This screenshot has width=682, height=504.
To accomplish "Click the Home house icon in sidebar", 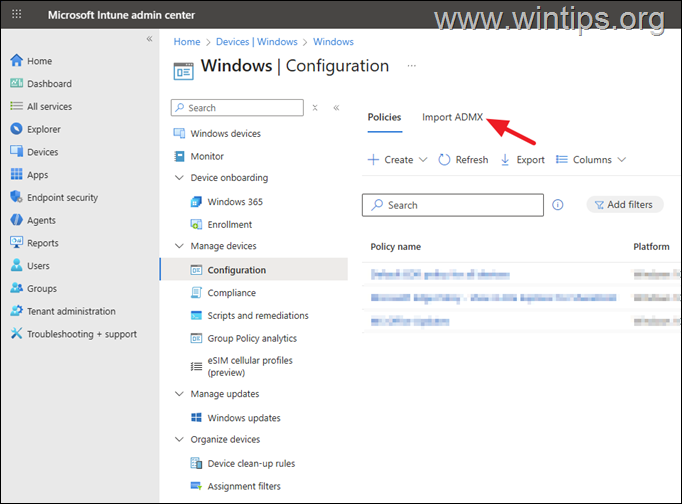I will 17,60.
